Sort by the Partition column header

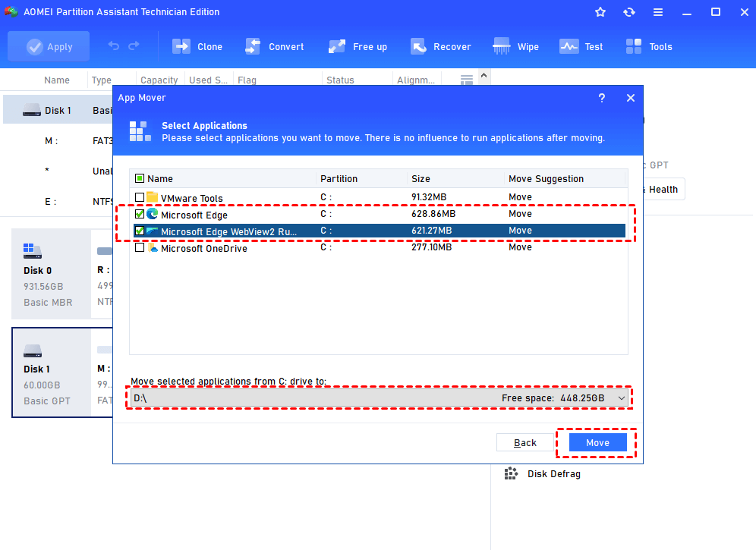click(339, 179)
